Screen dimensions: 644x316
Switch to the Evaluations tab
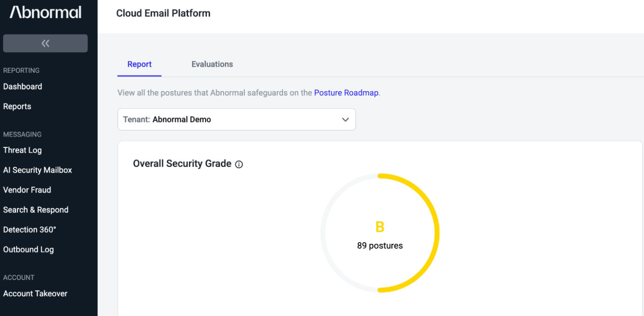coord(212,64)
